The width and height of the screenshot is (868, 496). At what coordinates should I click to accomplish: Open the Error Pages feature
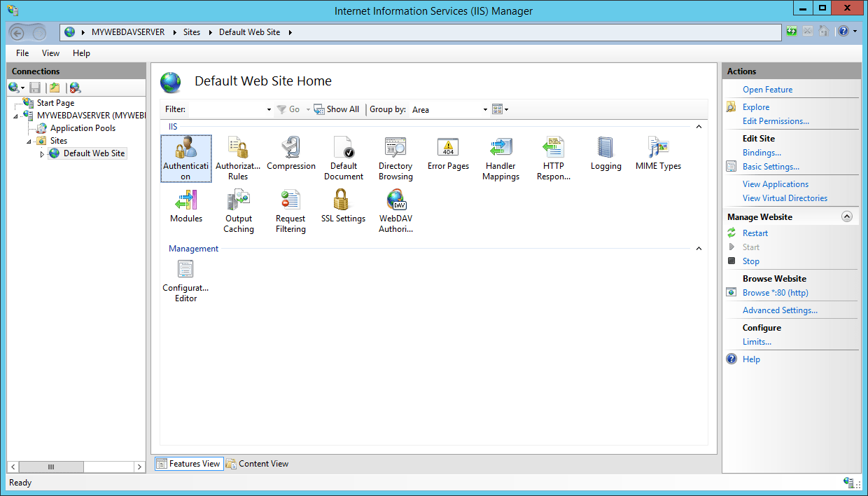[448, 153]
